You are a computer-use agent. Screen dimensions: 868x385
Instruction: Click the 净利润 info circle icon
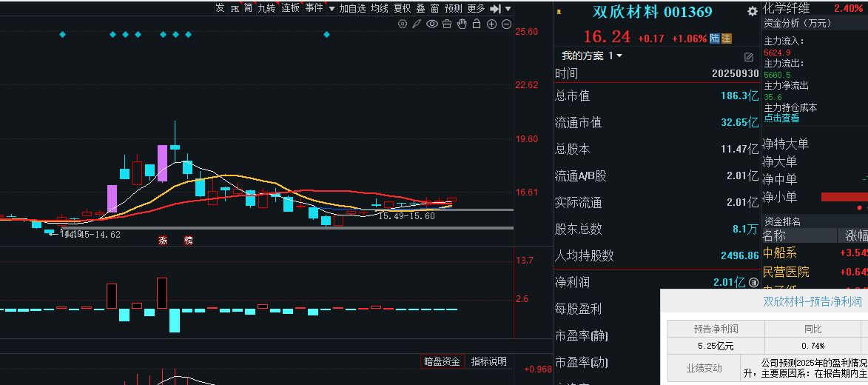tap(753, 282)
